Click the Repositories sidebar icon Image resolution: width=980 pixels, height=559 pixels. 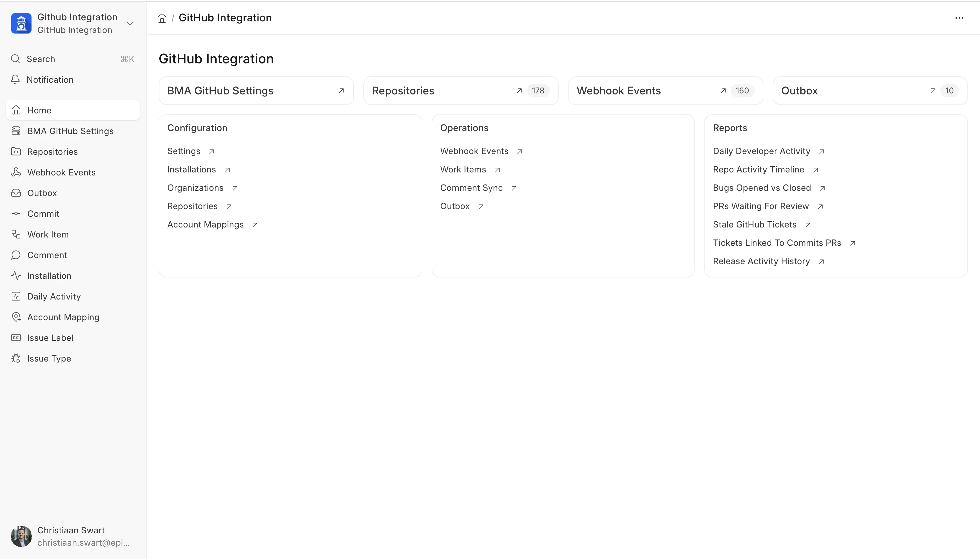[16, 152]
